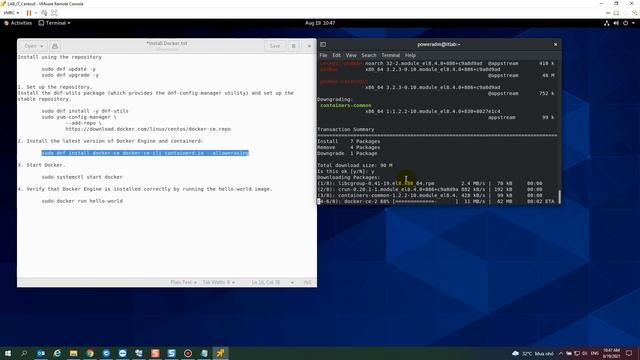Show hidden system tray icons
This screenshot has height=360, width=640.
coord(561,353)
